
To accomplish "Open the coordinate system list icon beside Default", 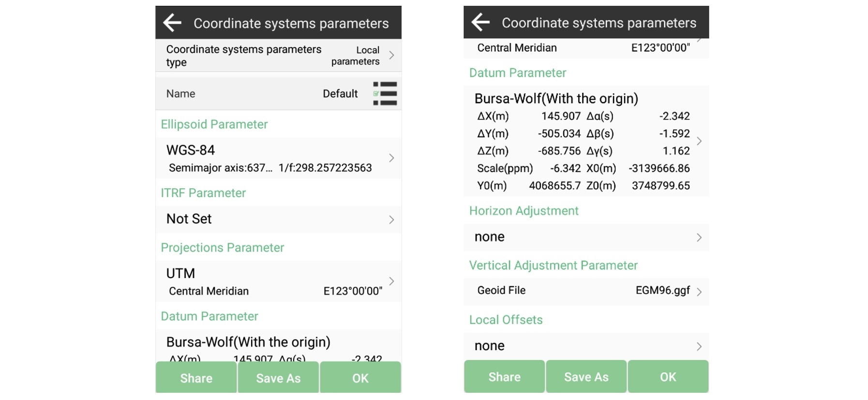I will click(385, 93).
